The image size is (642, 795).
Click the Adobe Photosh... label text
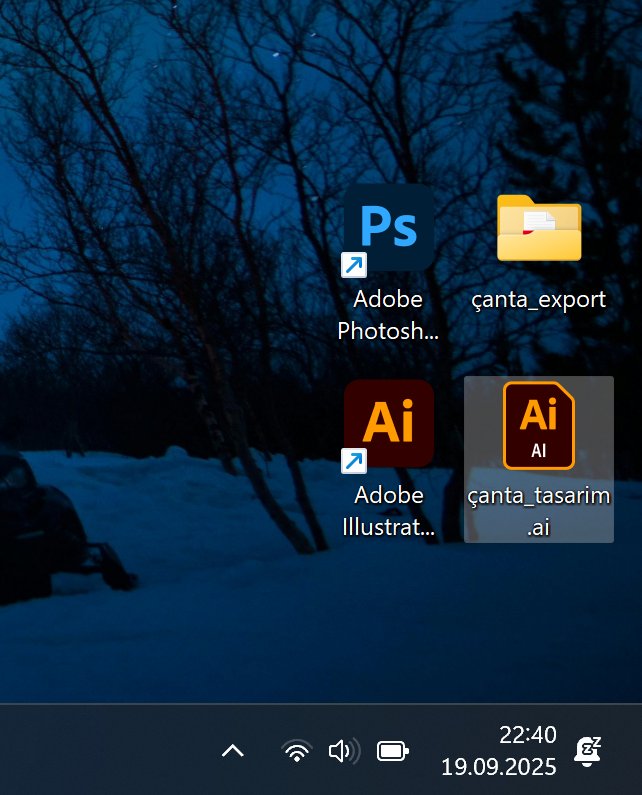tap(388, 315)
